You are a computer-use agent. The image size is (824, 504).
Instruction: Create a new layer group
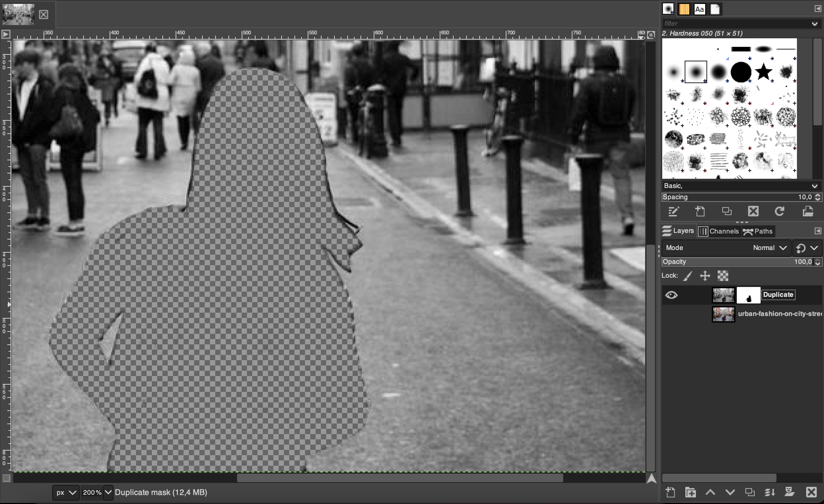[x=690, y=492]
